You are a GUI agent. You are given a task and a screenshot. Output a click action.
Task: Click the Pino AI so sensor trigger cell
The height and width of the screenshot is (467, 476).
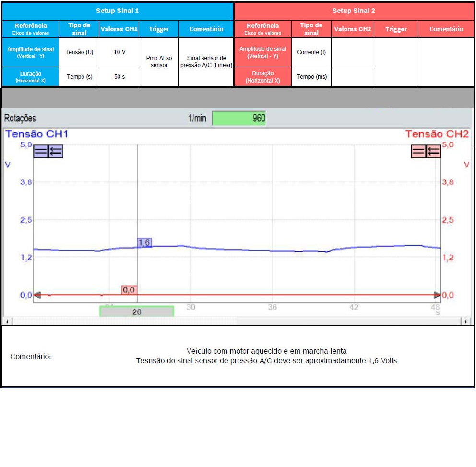[159, 61]
